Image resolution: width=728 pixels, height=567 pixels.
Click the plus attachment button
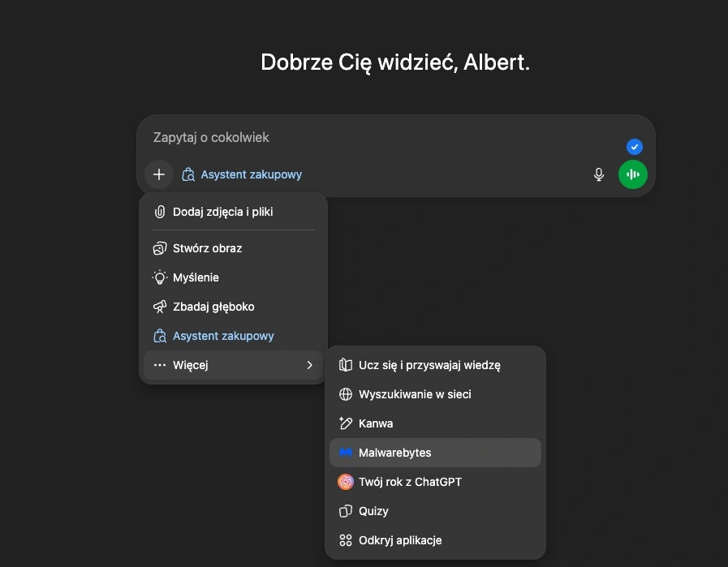[x=159, y=174]
